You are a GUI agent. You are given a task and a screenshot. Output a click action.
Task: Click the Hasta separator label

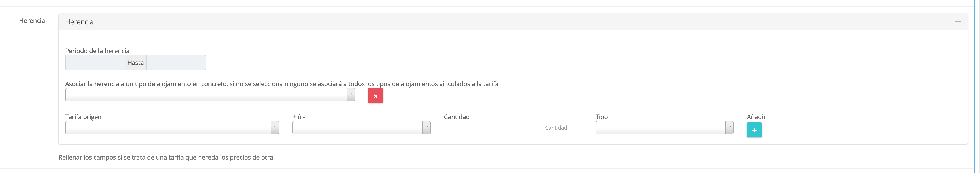click(x=135, y=63)
